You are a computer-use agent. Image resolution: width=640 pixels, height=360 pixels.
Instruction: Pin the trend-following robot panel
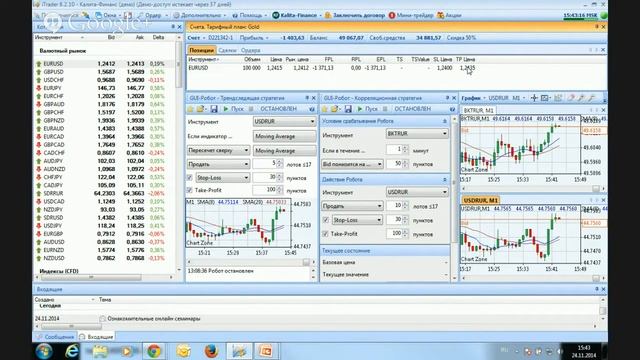click(x=307, y=98)
